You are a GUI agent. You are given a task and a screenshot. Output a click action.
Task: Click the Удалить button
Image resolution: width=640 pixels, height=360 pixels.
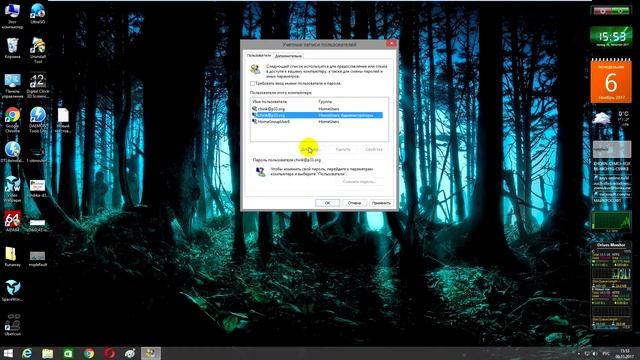[343, 149]
